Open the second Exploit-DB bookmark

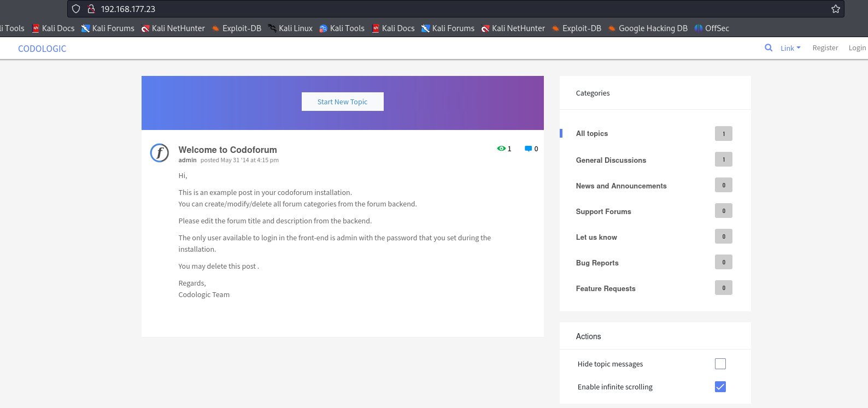coord(576,28)
